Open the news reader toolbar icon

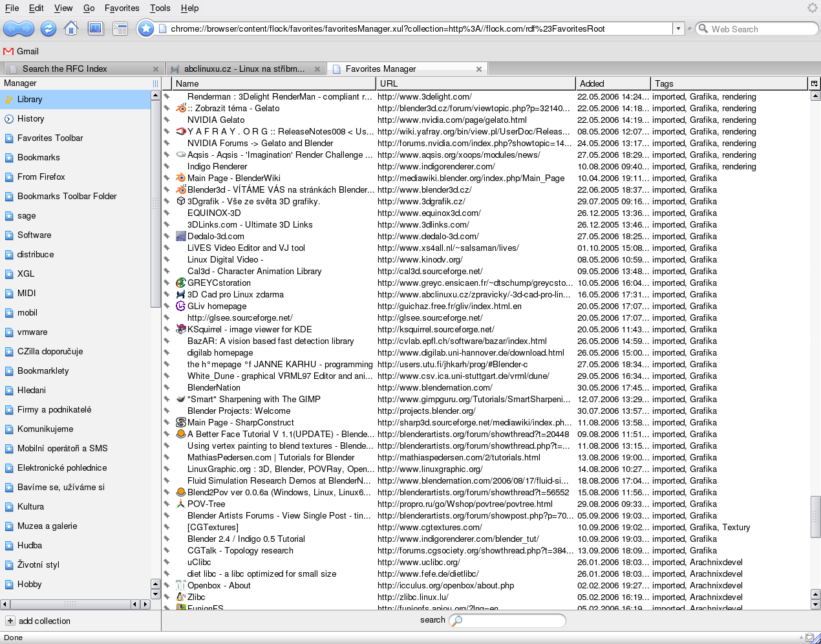point(120,28)
